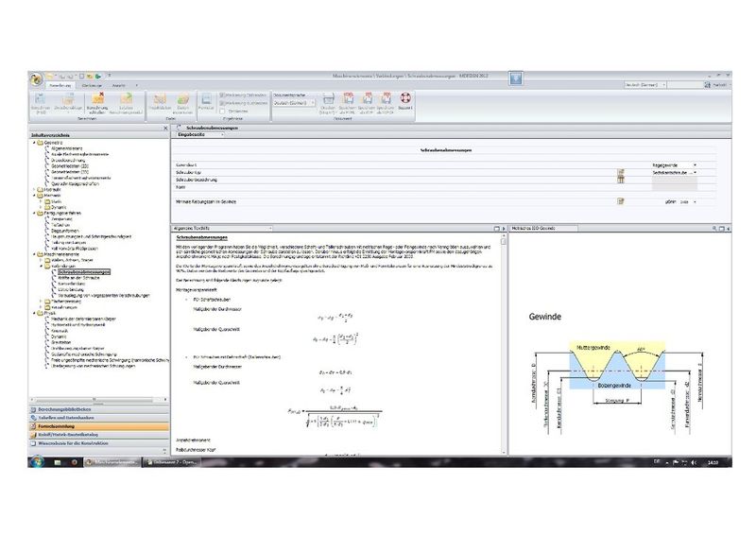Open language dropdown at top right

pos(664,85)
